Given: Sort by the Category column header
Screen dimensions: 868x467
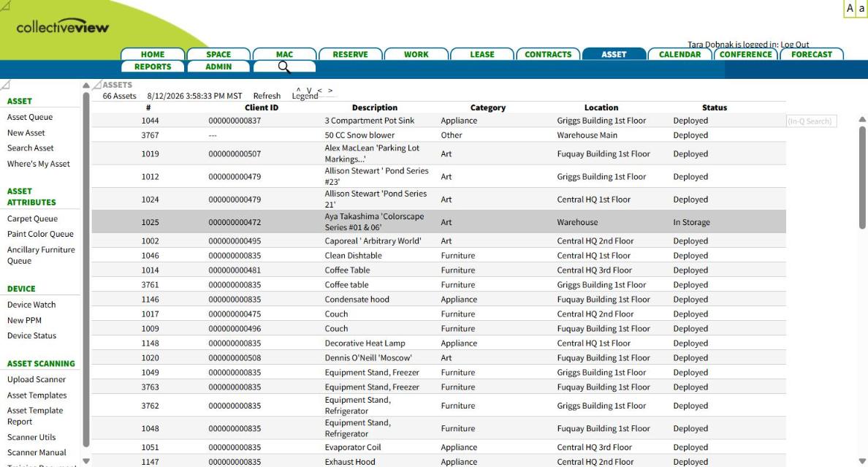Looking at the screenshot, I should 487,107.
